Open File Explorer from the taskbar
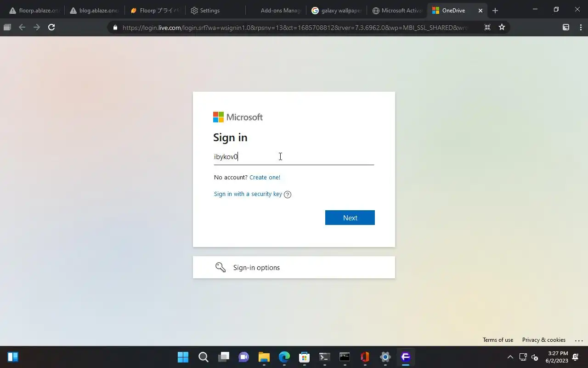This screenshot has height=368, width=588. pyautogui.click(x=264, y=357)
